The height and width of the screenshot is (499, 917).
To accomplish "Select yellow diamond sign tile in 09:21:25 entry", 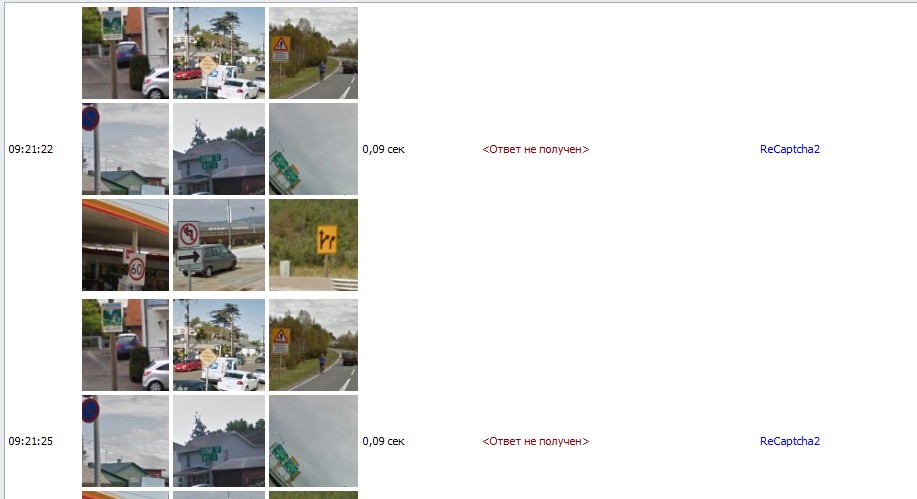I will 219,345.
